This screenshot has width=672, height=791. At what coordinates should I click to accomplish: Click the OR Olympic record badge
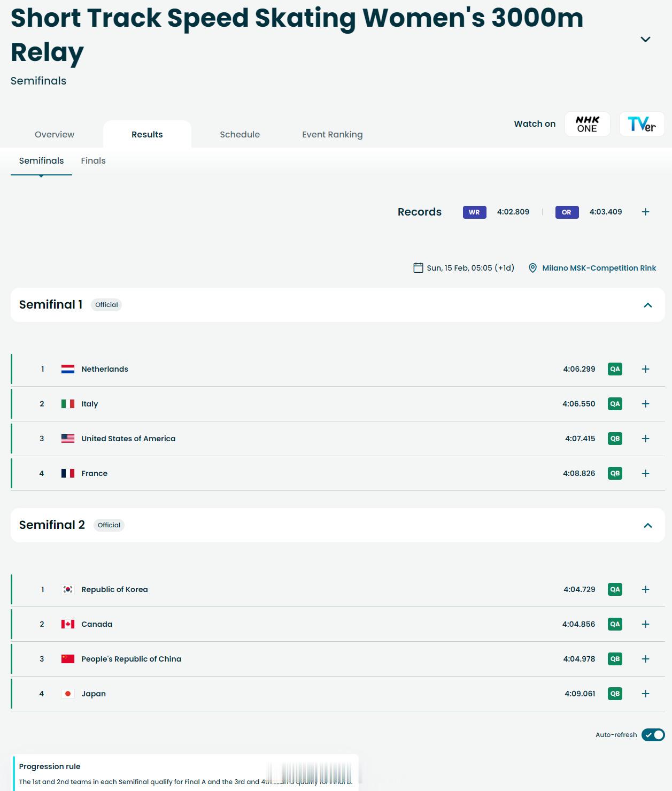[567, 212]
